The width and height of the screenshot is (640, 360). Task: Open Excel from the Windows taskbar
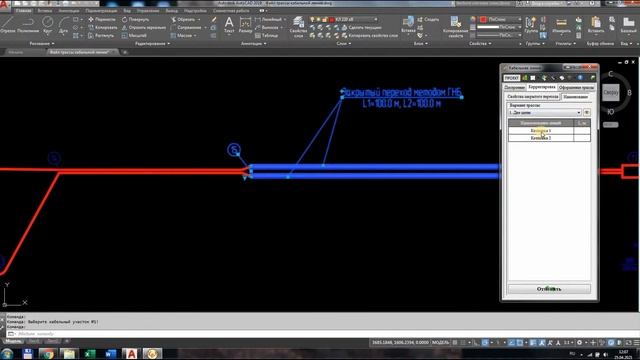89,353
